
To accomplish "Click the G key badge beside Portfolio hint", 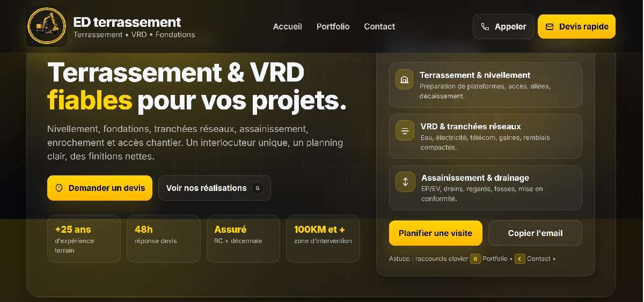I will point(475,259).
